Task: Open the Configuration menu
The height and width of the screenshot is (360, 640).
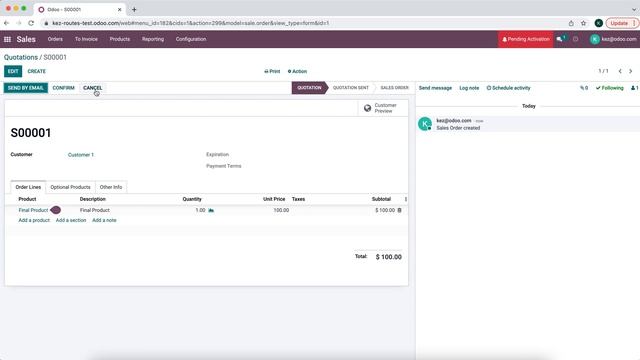Action: [x=191, y=39]
